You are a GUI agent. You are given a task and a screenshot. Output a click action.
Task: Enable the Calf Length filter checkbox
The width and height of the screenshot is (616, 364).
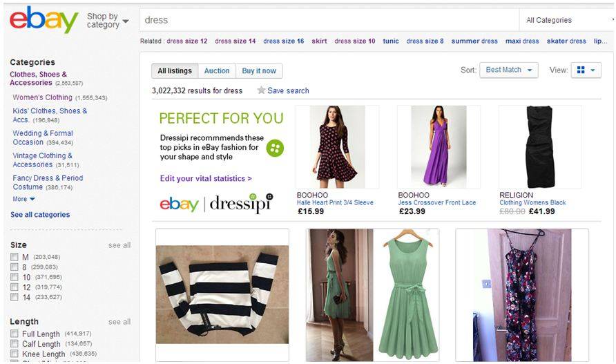coord(15,343)
